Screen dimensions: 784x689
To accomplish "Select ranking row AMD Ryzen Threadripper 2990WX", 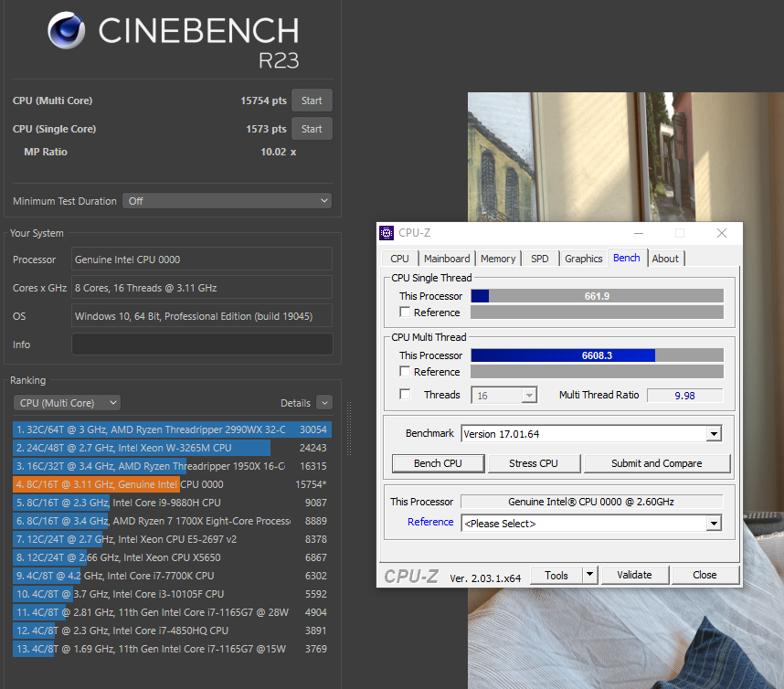I will [x=172, y=429].
